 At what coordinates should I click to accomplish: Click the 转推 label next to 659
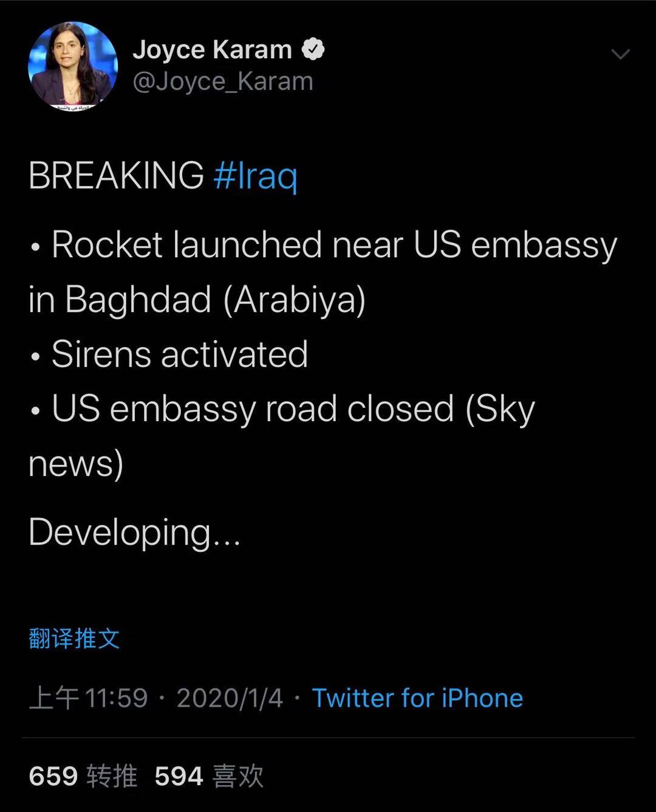point(112,776)
